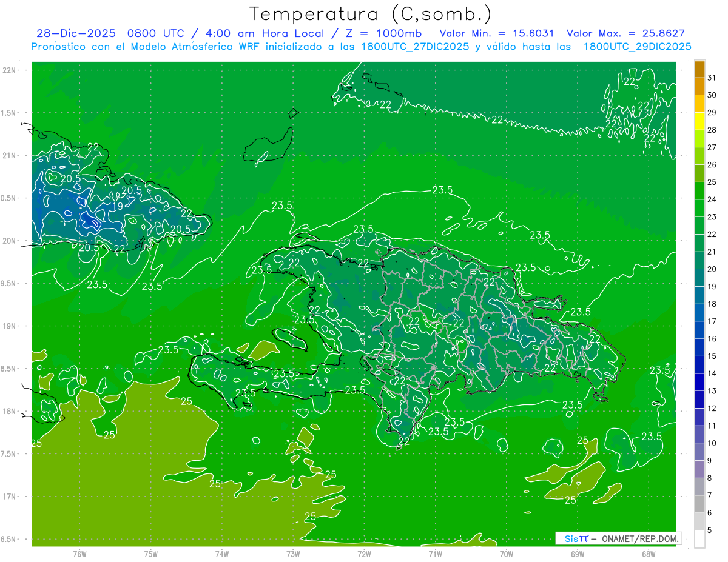The height and width of the screenshot is (562, 728).
Task: Click the colorbar legend value 14
Action: tap(712, 373)
